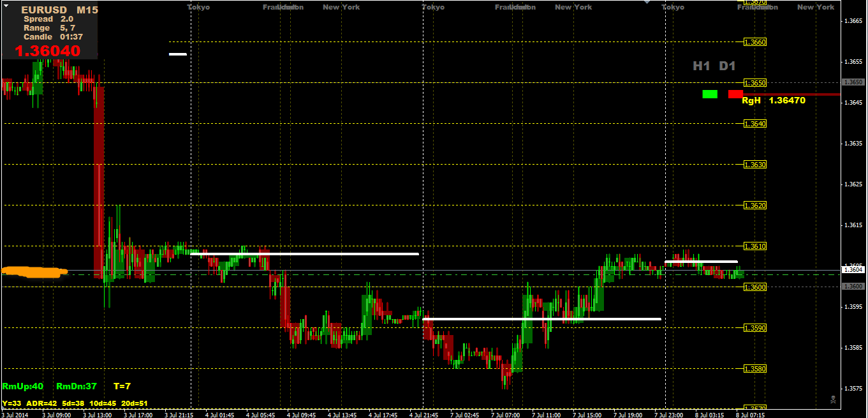The image size is (868, 418).
Task: Click 4 Jul 21:45 on the time axis
Action: [x=423, y=414]
